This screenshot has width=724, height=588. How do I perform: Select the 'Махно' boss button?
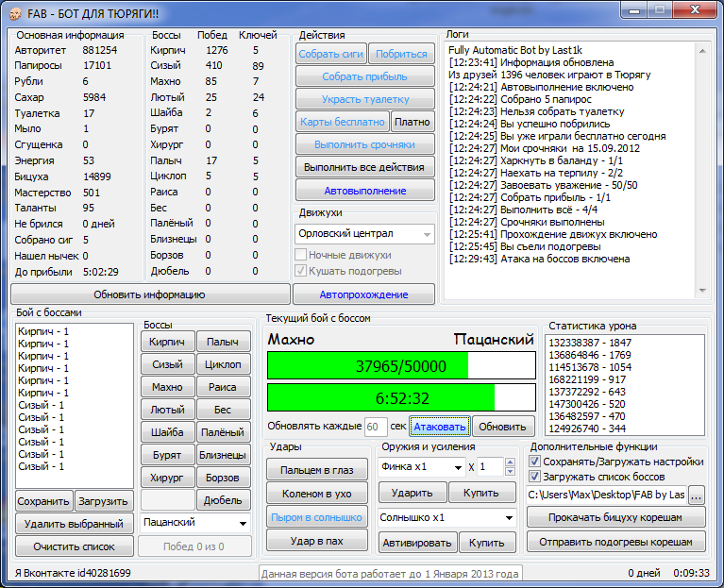[x=167, y=387]
